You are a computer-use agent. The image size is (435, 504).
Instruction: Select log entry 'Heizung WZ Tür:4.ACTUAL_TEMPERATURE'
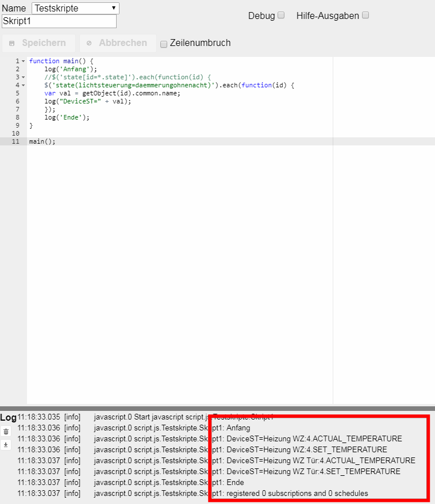tap(217, 460)
